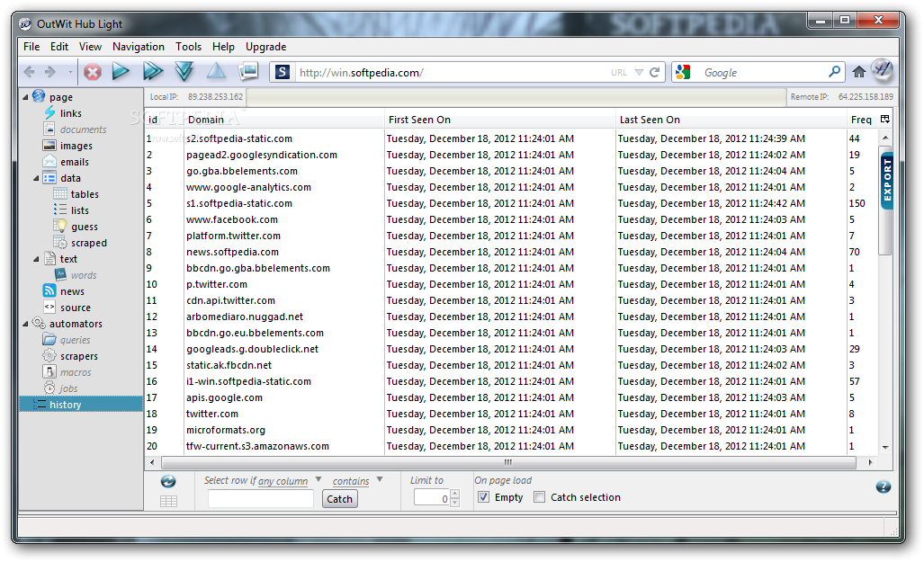Image resolution: width=924 pixels, height=562 pixels.
Task: Click the magnifier search icon
Action: point(834,72)
